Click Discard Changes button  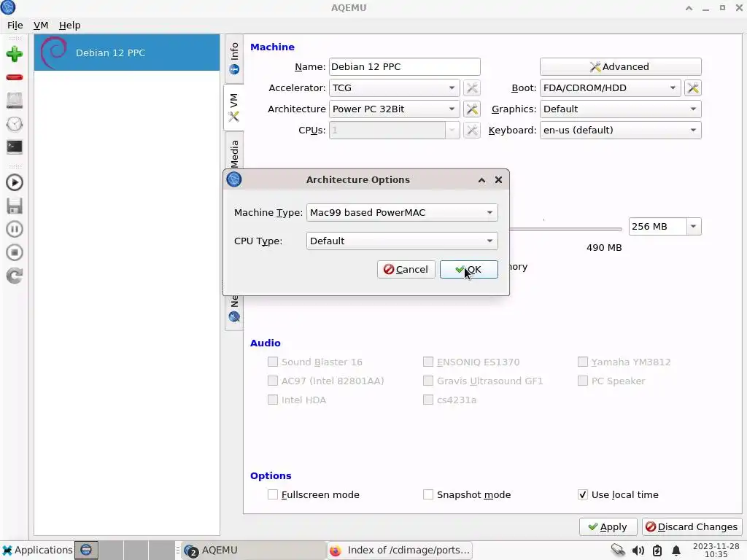[x=692, y=527]
